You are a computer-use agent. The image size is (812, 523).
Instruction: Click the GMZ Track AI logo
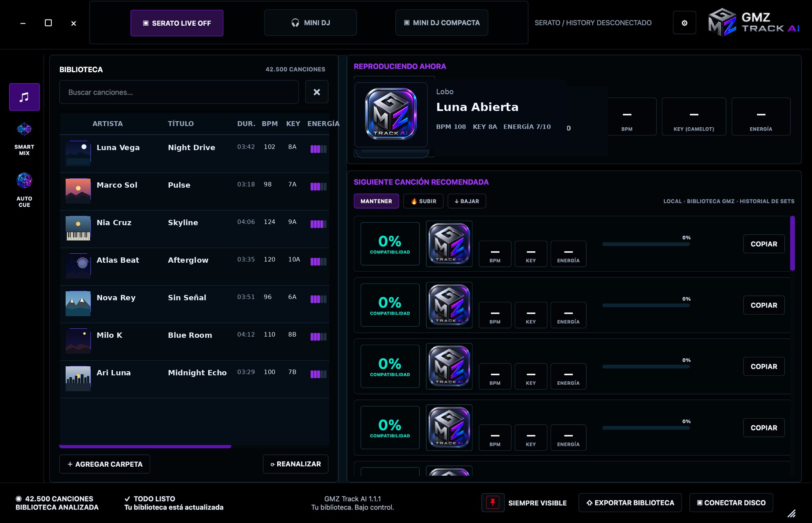click(754, 23)
